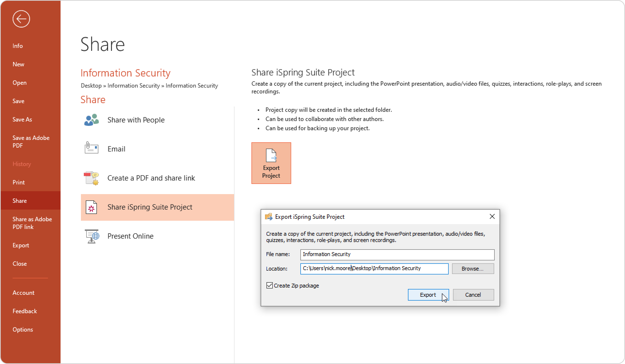Click the back arrow circle icon
625x364 pixels.
(21, 19)
